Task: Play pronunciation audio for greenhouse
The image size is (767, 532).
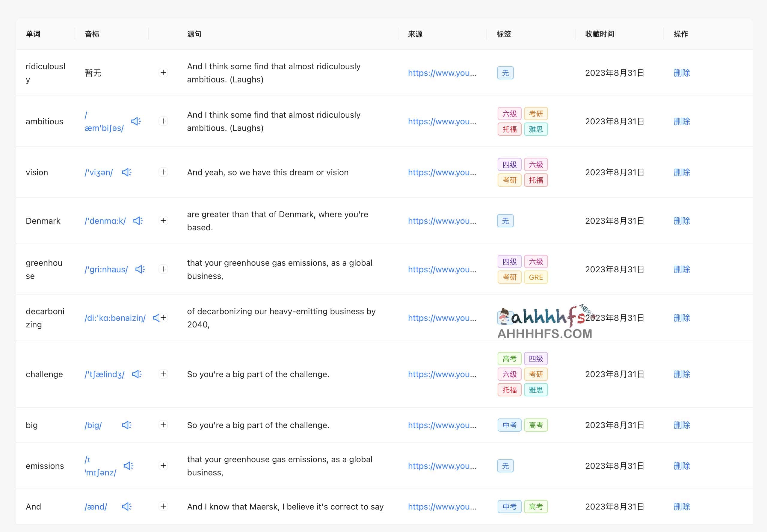Action: click(x=140, y=269)
